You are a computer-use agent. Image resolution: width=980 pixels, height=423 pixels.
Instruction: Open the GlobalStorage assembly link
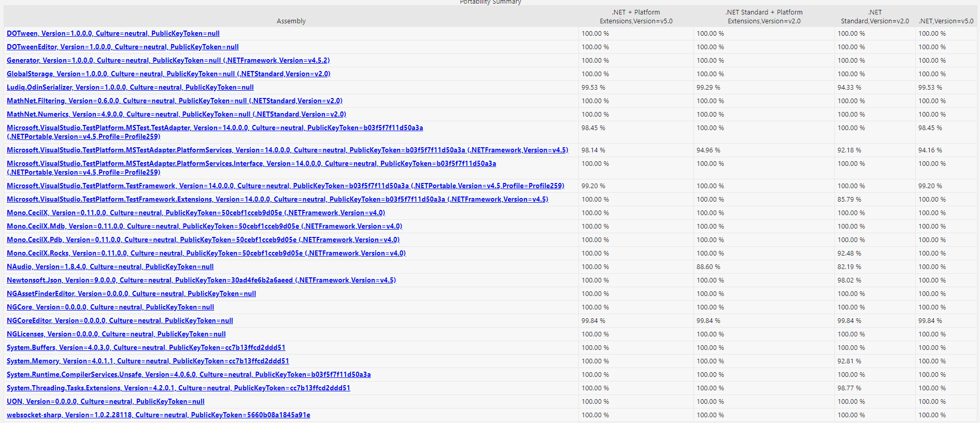[x=168, y=74]
